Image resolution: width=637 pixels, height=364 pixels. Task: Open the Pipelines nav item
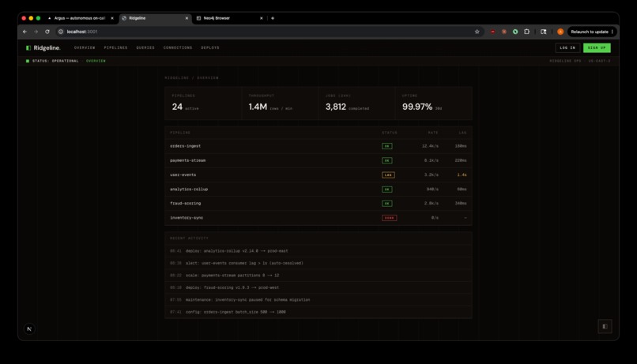coord(115,48)
